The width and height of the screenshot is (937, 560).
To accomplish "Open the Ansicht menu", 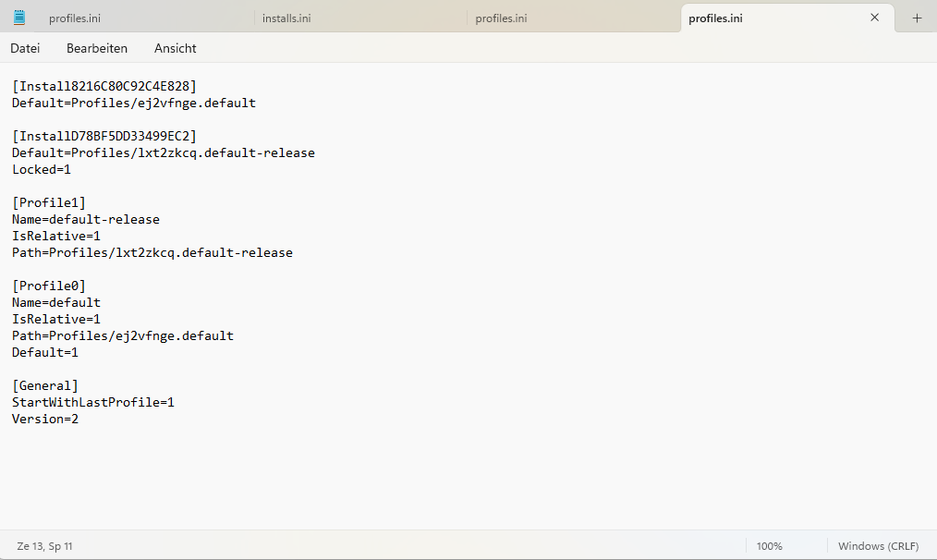I will click(x=176, y=48).
